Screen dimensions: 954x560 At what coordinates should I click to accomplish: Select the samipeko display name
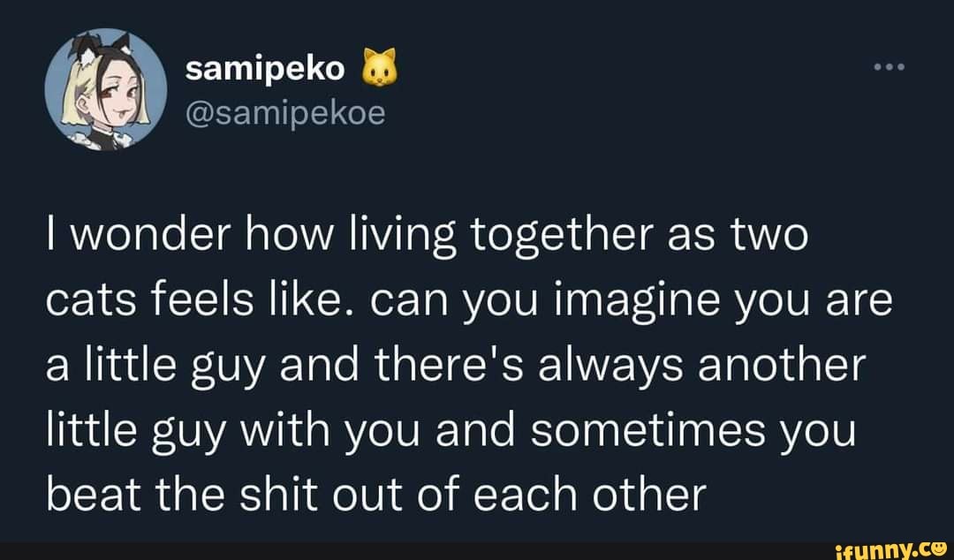click(x=265, y=71)
